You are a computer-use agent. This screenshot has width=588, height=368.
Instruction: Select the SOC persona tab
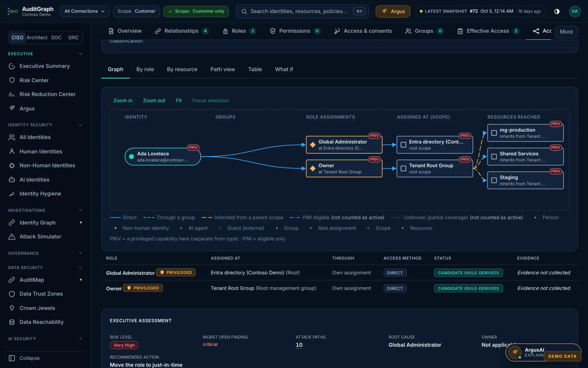coord(56,37)
